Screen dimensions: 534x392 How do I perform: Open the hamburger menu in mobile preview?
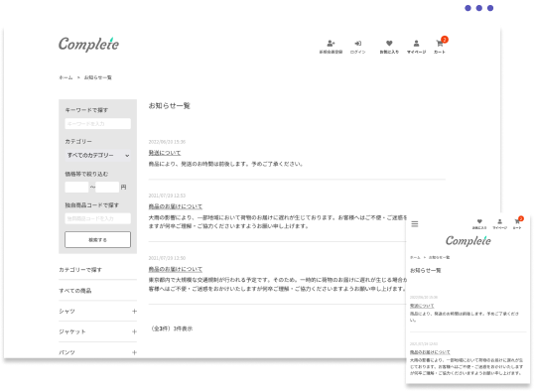pos(415,223)
